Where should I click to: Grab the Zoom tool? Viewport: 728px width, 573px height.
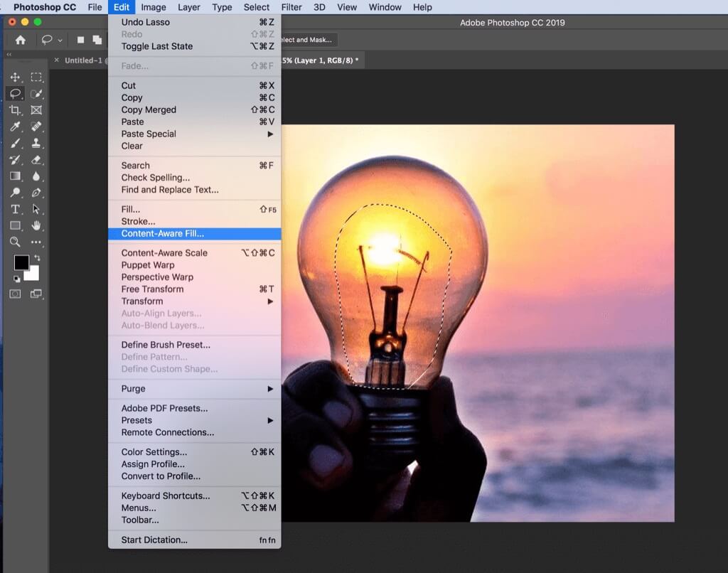coord(14,240)
